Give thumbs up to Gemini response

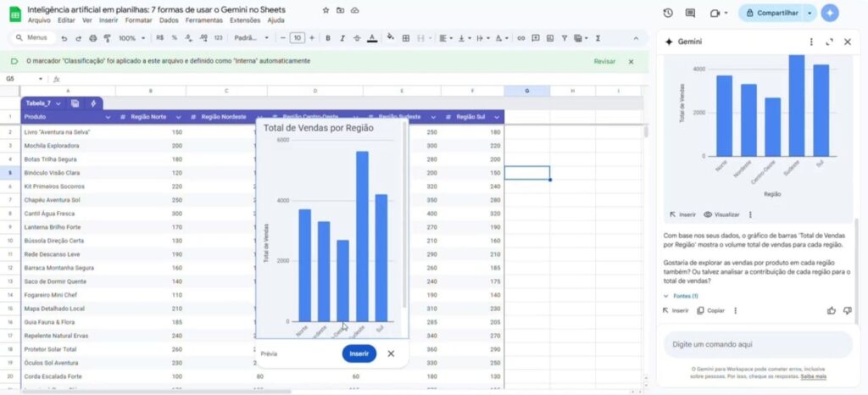(x=832, y=310)
